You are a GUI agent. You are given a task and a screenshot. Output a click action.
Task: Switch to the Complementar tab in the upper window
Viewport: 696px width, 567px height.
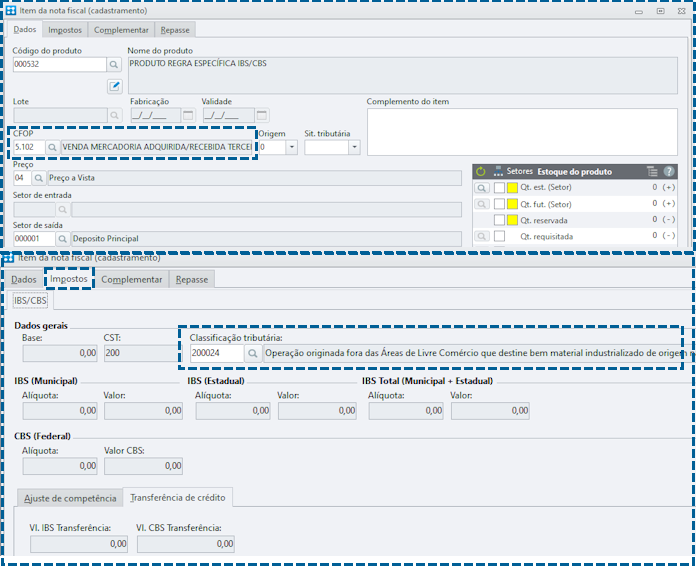(121, 30)
